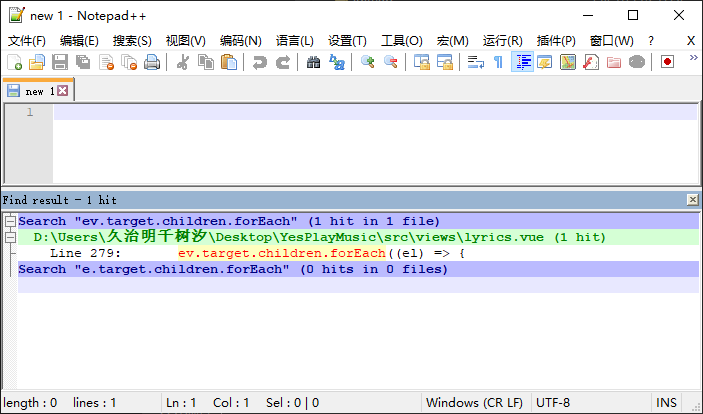Open Find using the binoculars icon
Screen dimensions: 703x414
[313, 62]
